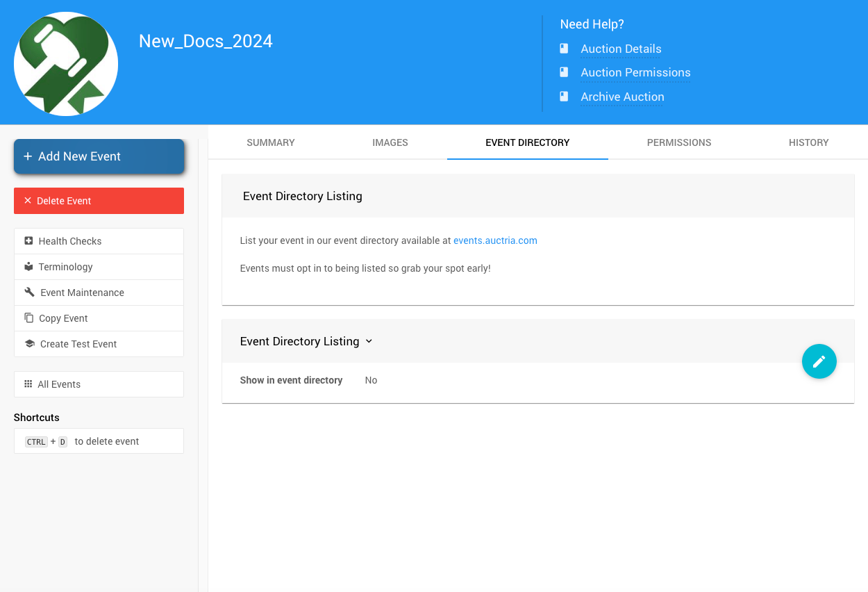Click the book icon beside Auction Details
Viewport: 868px width, 592px height.
point(564,49)
